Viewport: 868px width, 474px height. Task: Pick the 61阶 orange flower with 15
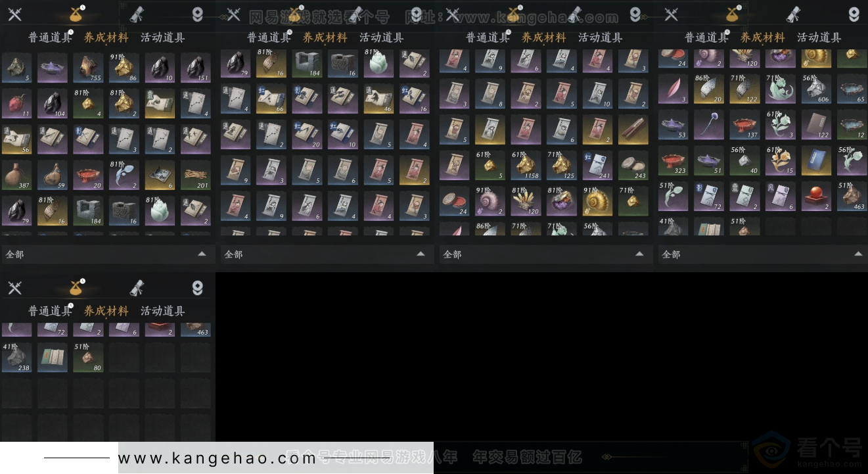pos(781,160)
